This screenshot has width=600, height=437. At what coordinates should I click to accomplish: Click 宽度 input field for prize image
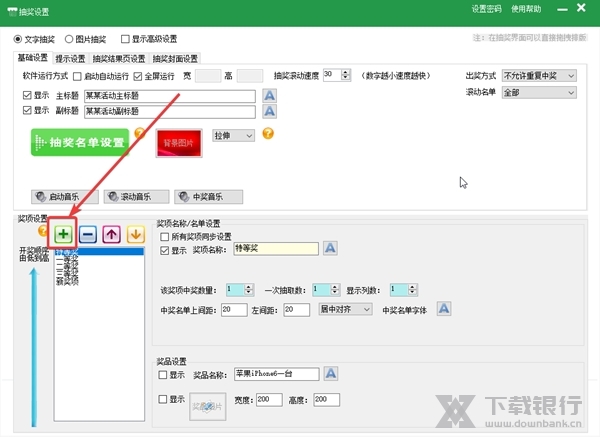(269, 399)
